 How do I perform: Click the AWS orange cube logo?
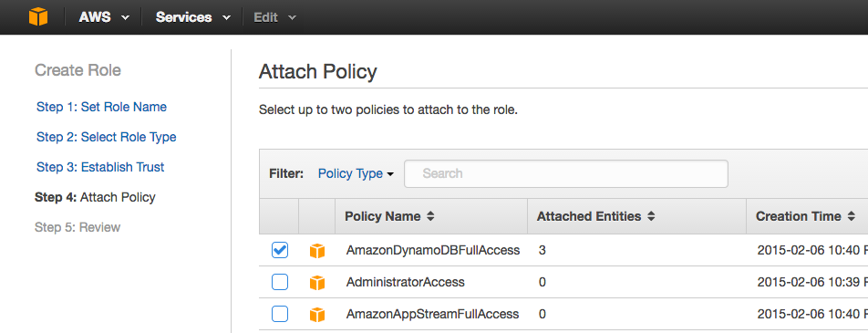pos(38,16)
